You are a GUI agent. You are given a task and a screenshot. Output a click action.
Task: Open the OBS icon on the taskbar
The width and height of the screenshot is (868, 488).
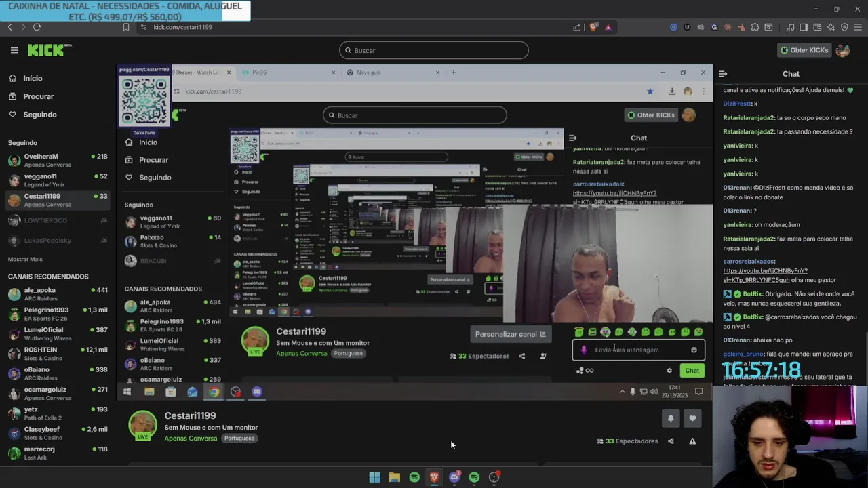click(x=494, y=477)
